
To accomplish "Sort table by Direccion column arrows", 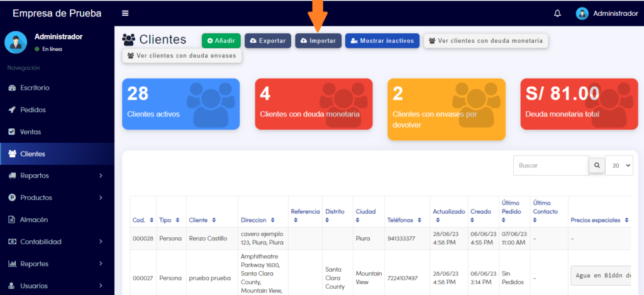I will point(273,220).
